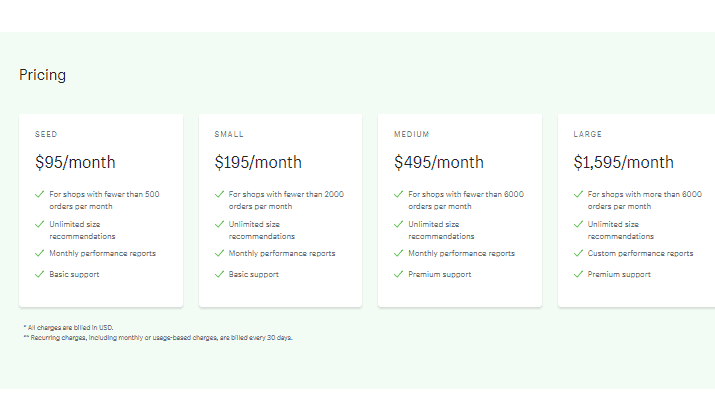
Task: Click checkmark next to Seed Monthly performance reports
Action: 40,253
